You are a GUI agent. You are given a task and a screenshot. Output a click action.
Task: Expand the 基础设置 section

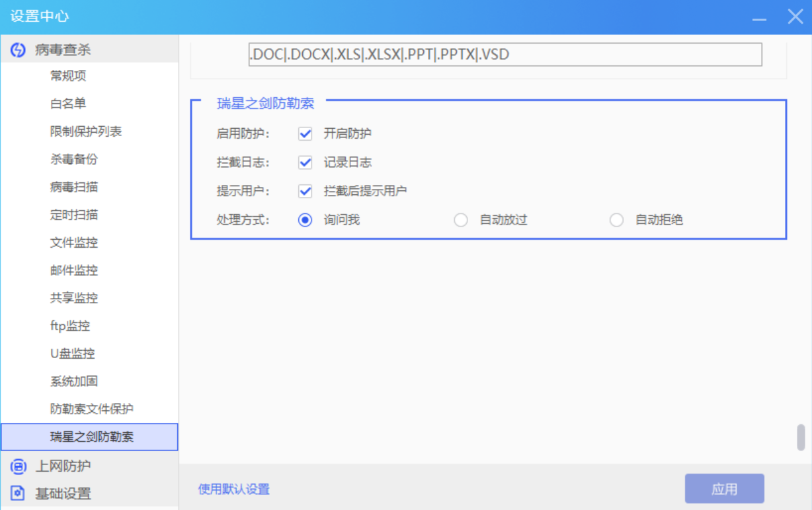point(63,493)
